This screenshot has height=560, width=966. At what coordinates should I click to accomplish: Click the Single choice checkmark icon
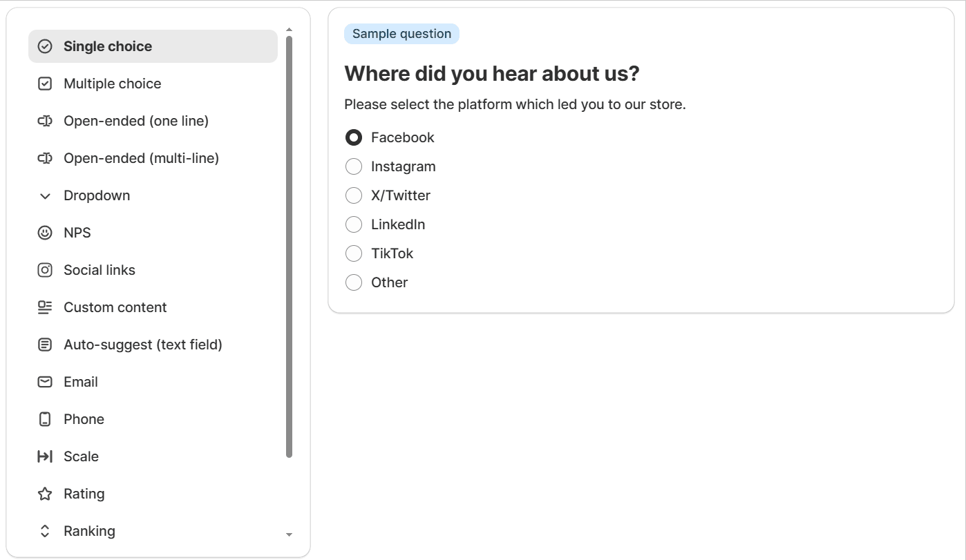point(45,46)
